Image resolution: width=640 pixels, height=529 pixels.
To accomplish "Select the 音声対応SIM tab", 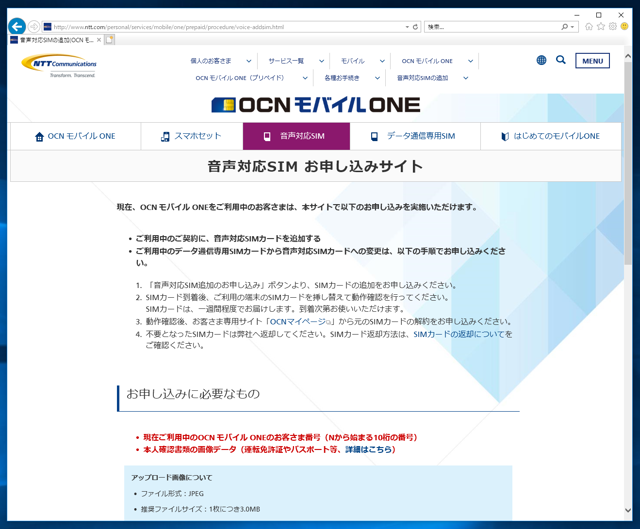I will coord(296,136).
